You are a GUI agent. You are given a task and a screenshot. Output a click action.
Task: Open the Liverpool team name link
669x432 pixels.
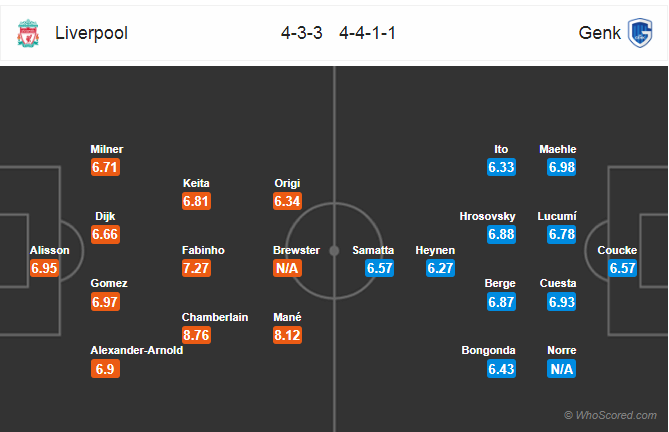[x=91, y=33]
